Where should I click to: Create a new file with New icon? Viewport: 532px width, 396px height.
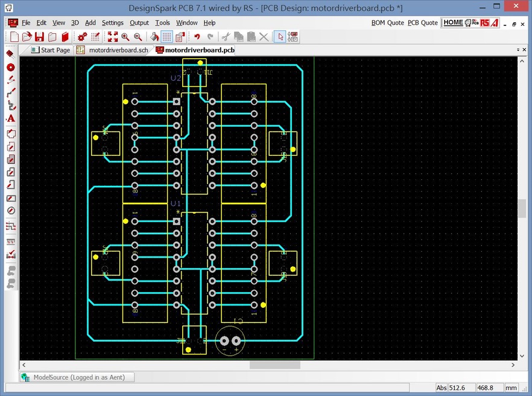(14, 37)
